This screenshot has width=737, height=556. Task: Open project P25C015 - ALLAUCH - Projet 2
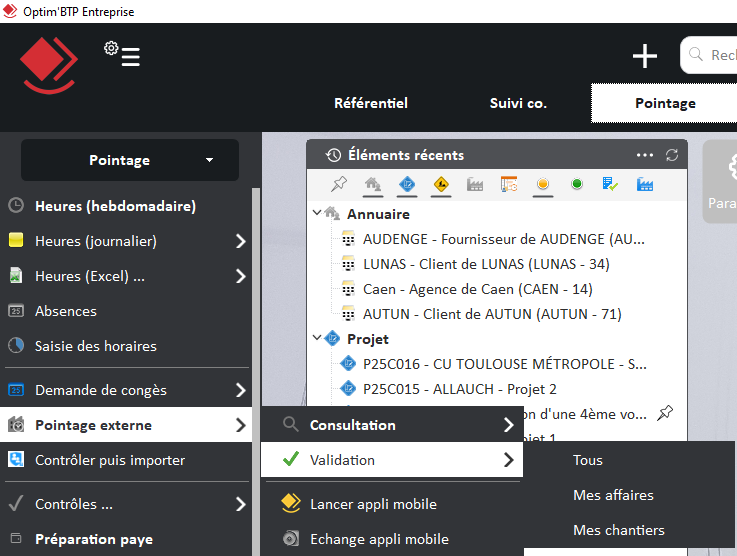459,389
